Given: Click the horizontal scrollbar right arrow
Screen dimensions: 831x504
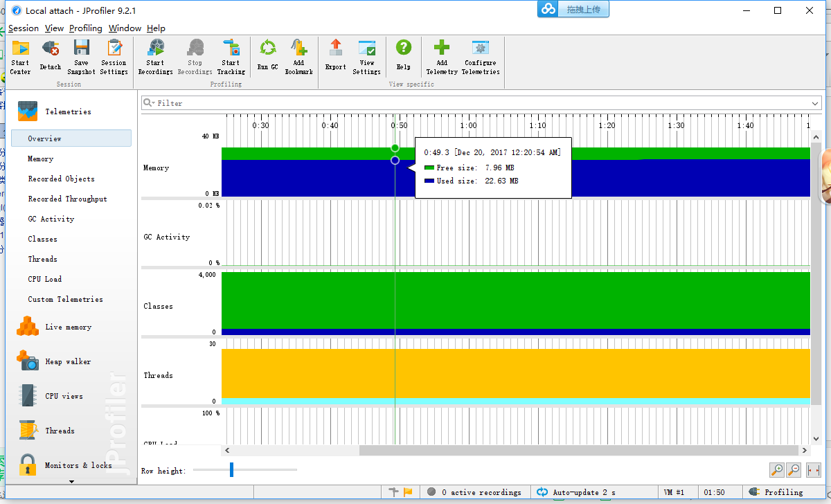Looking at the screenshot, I should (804, 451).
